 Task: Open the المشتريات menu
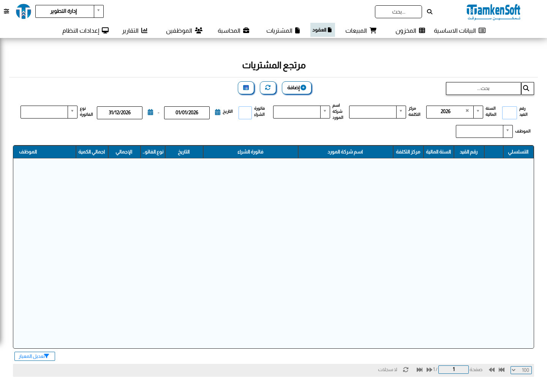[x=283, y=30]
